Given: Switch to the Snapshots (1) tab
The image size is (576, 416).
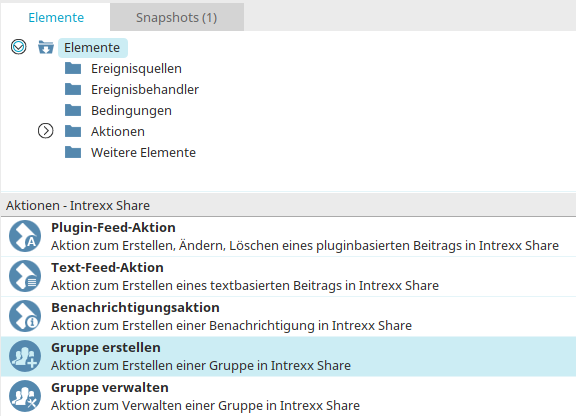Looking at the screenshot, I should coord(177,17).
